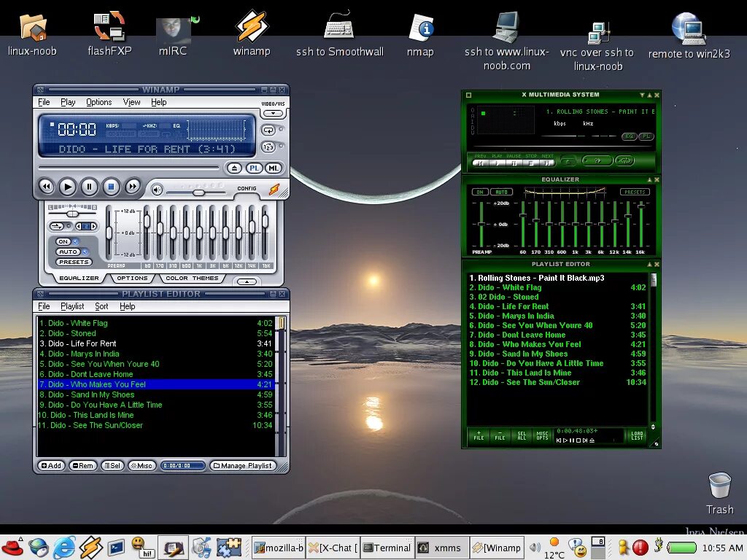Open the Options menu in Winamp
Viewport: 747px width, 560px height.
pyautogui.click(x=98, y=102)
